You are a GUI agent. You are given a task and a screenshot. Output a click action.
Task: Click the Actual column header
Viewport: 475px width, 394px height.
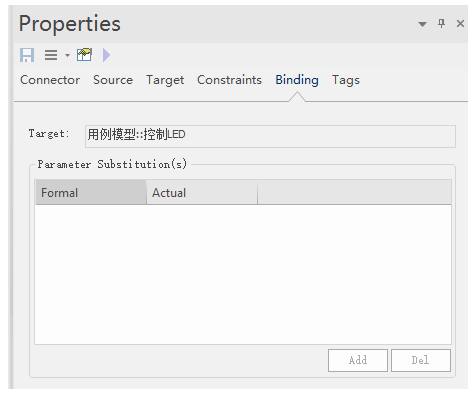coord(202,192)
